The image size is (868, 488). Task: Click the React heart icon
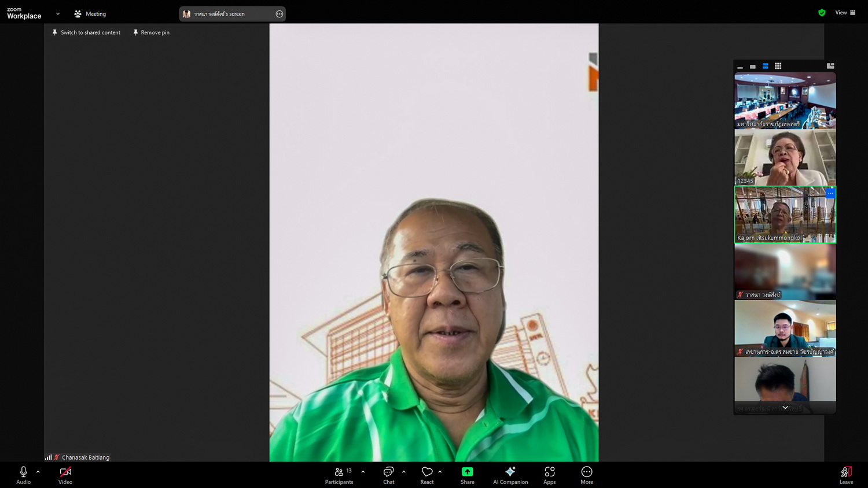(427, 475)
